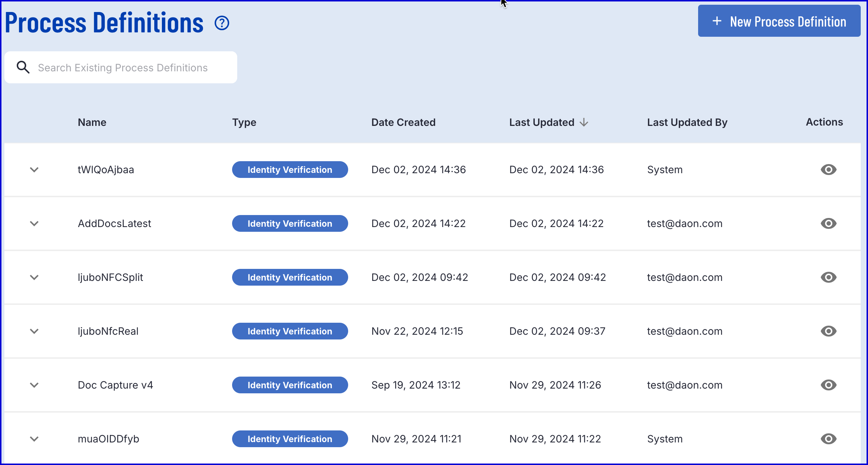The width and height of the screenshot is (868, 465).
Task: View muaOIDDfyb using the eye icon
Action: pyautogui.click(x=828, y=439)
